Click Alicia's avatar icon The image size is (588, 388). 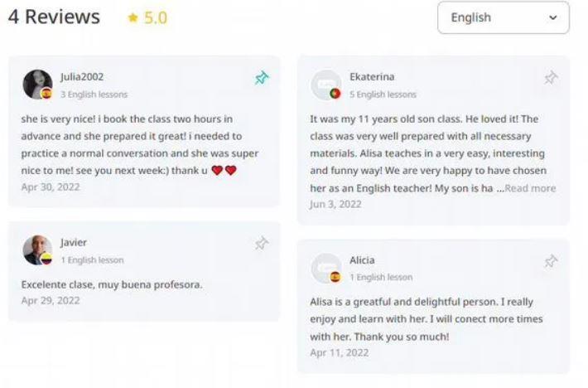[325, 268]
